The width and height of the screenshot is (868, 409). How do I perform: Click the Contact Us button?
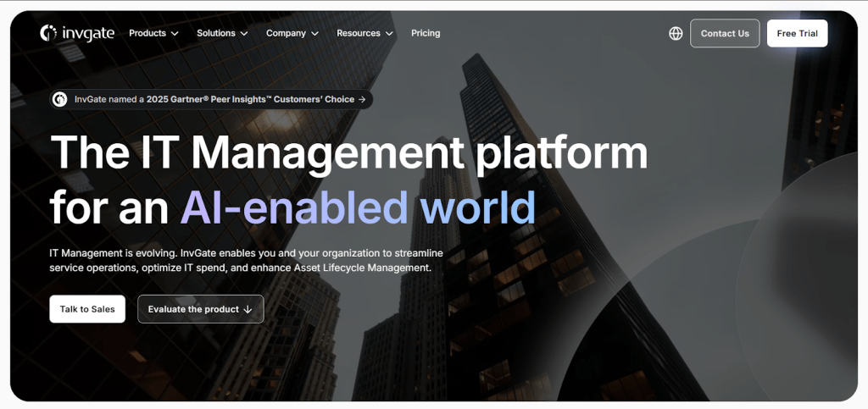(725, 34)
